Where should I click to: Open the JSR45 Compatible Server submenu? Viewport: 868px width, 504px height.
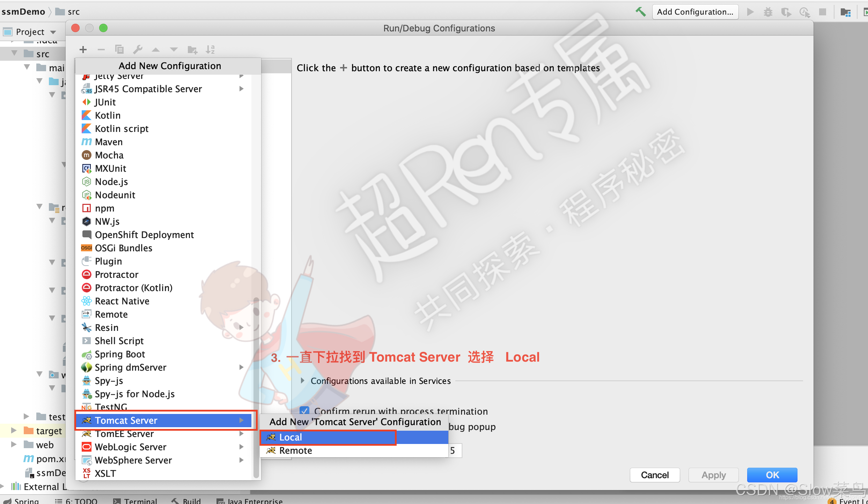[163, 89]
